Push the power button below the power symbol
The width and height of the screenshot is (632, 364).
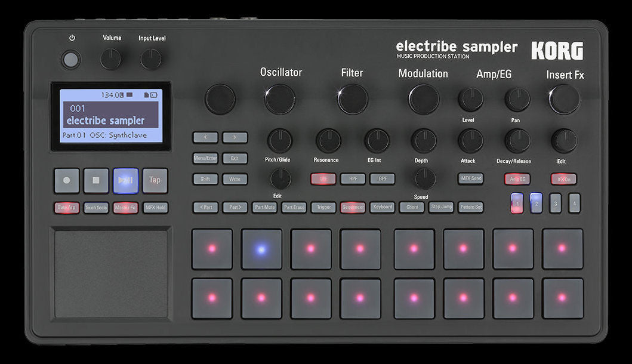(x=71, y=60)
